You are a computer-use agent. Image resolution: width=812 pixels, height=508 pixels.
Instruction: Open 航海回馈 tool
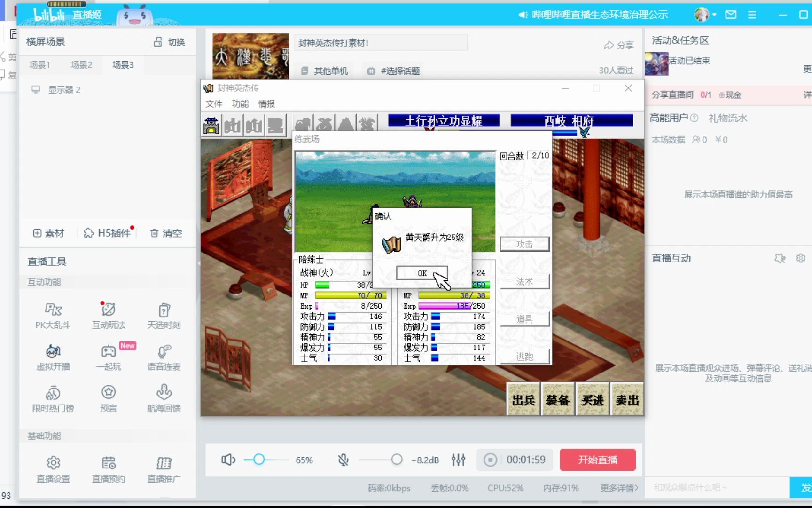pyautogui.click(x=164, y=398)
